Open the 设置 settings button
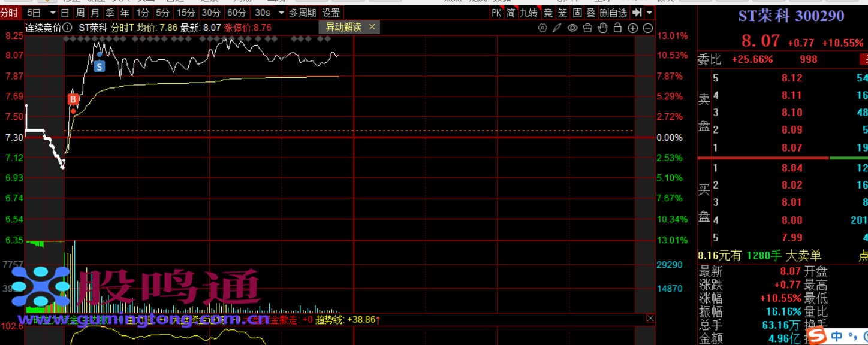 coord(331,13)
